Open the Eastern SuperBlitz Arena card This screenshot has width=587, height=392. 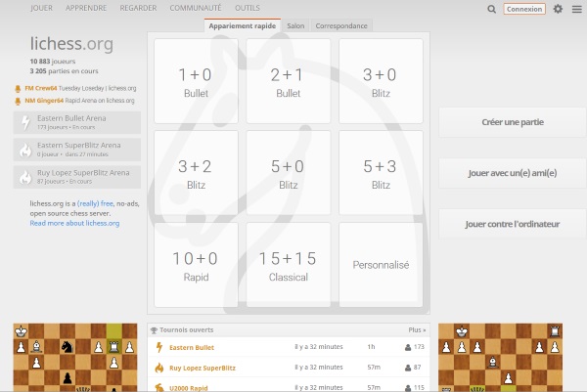click(77, 150)
